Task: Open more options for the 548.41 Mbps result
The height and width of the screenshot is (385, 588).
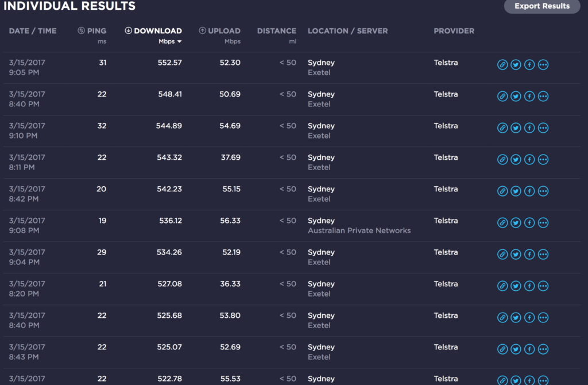Action: (x=543, y=96)
